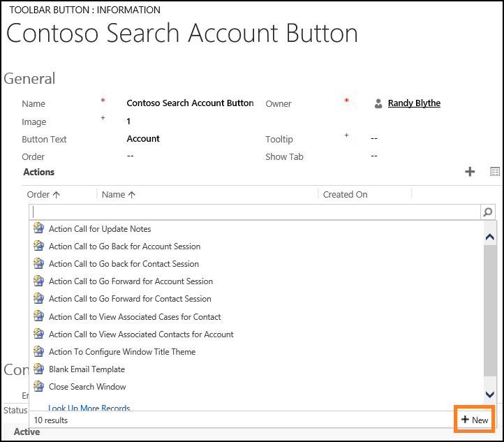Open the Actions grid view icon
Screen dimensions: 504x442
(495, 172)
